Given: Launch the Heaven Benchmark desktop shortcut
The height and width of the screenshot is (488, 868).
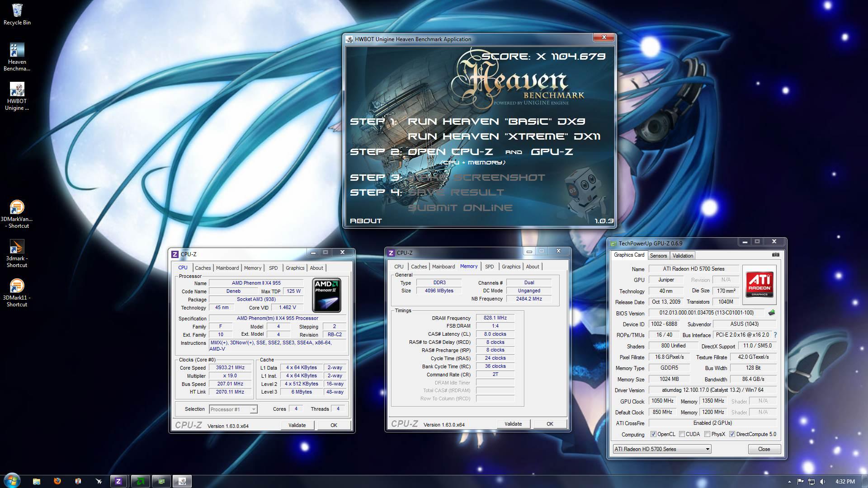Looking at the screenshot, I should click(17, 57).
